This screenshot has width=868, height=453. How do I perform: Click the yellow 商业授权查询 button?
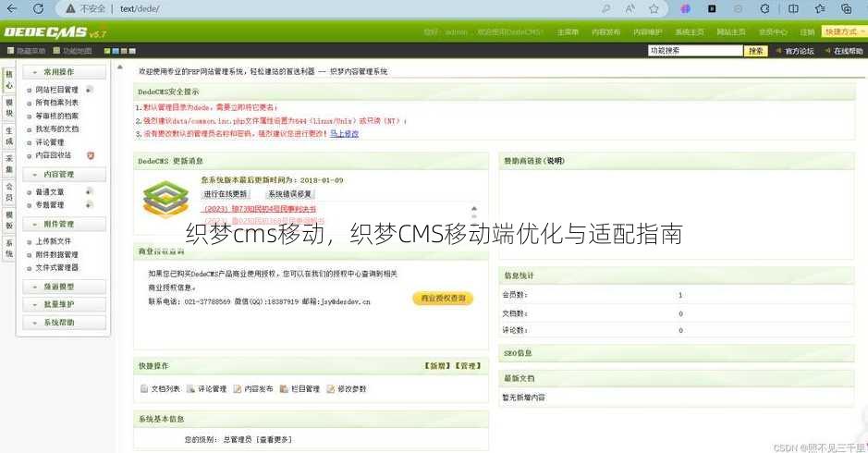[x=443, y=299]
